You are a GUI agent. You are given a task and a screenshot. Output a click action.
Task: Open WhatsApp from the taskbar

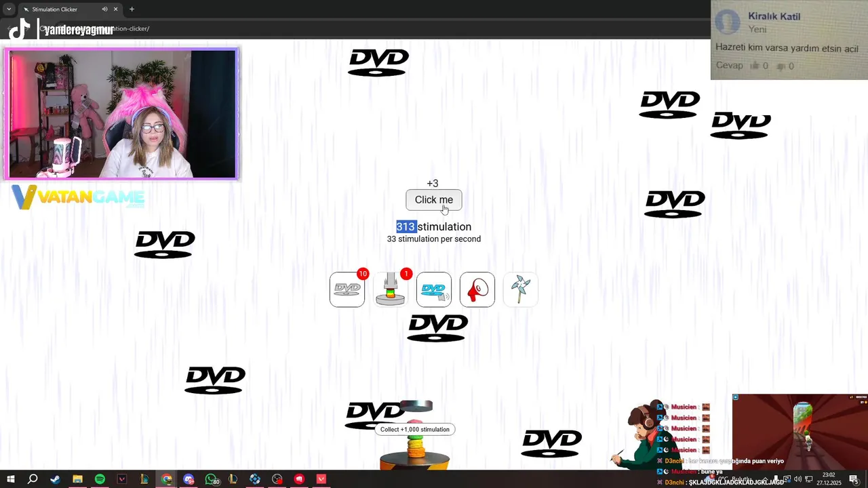tap(211, 480)
